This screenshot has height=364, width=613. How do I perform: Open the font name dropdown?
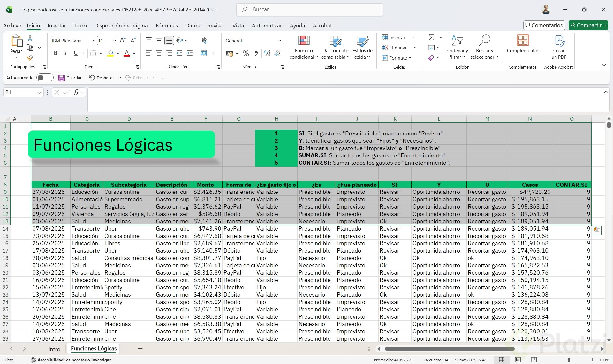94,41
